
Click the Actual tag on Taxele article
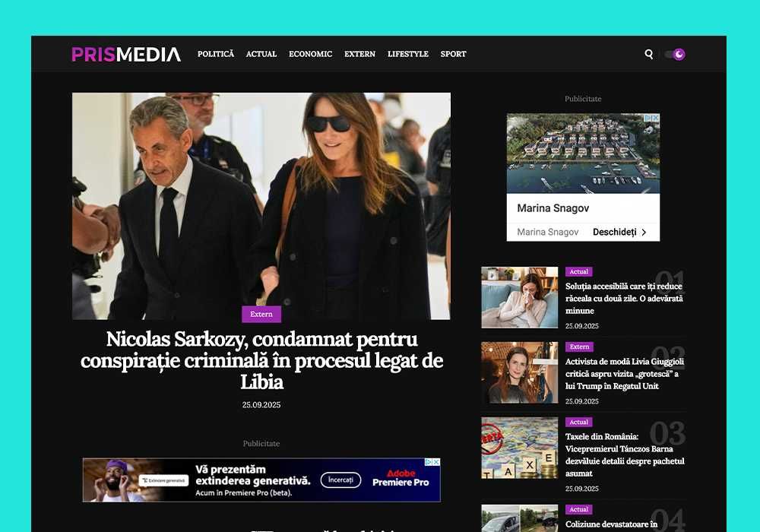point(578,422)
